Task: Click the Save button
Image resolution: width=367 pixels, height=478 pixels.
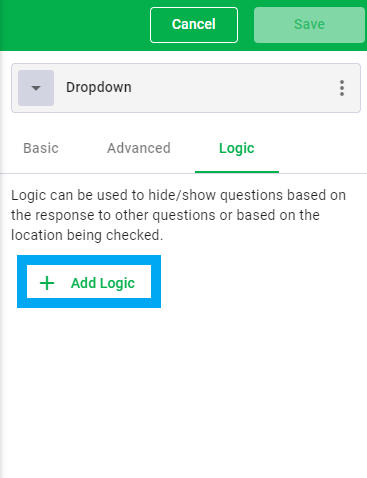Action: (x=309, y=25)
